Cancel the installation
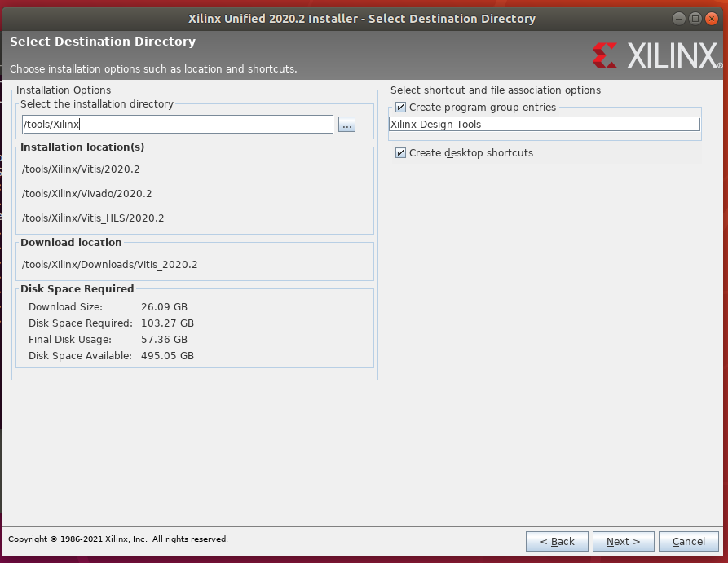728x563 pixels. (689, 541)
